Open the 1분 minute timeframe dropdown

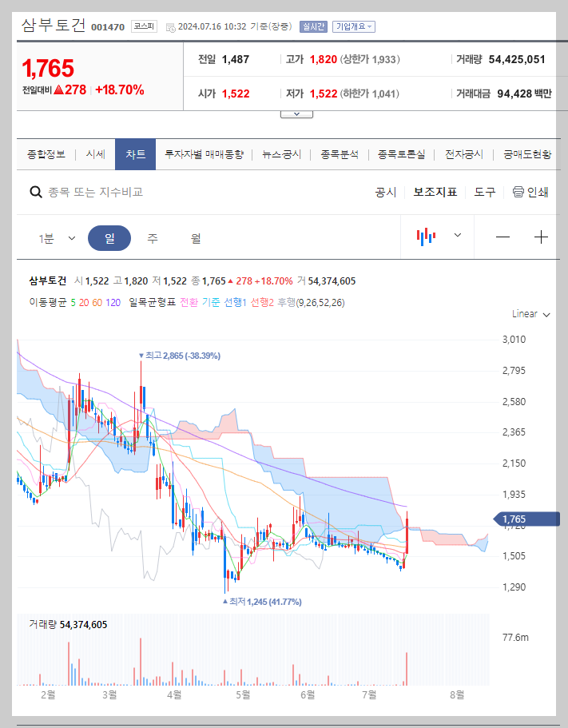click(x=56, y=237)
